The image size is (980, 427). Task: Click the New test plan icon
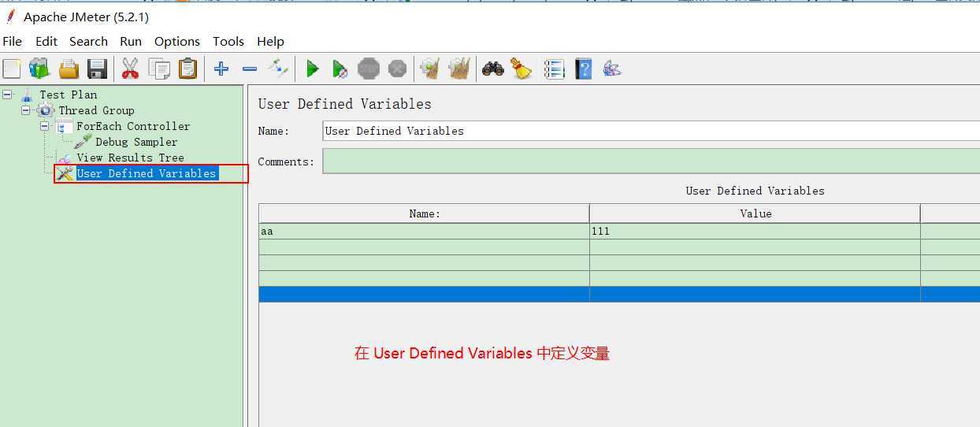[x=12, y=69]
